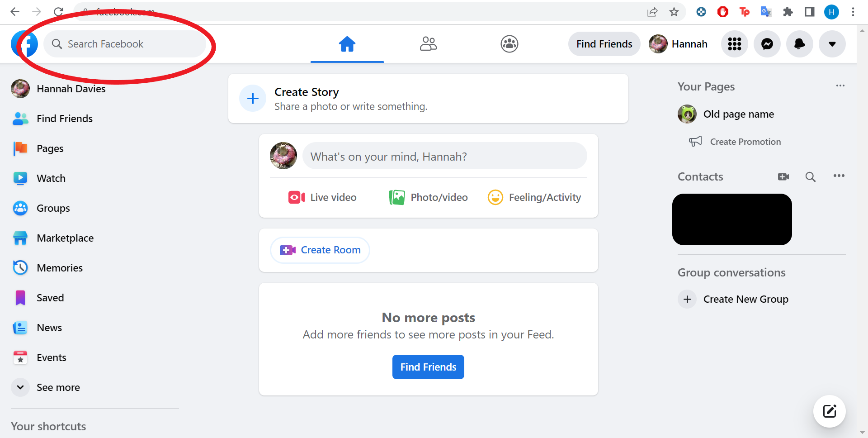The height and width of the screenshot is (438, 868).
Task: Reload the browser page
Action: coord(58,12)
